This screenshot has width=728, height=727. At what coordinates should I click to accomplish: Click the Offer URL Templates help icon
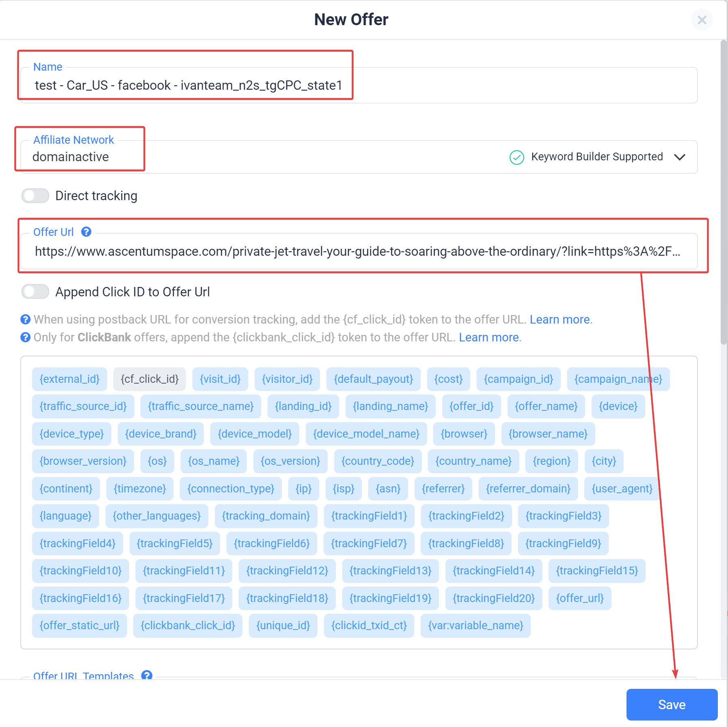(x=147, y=675)
